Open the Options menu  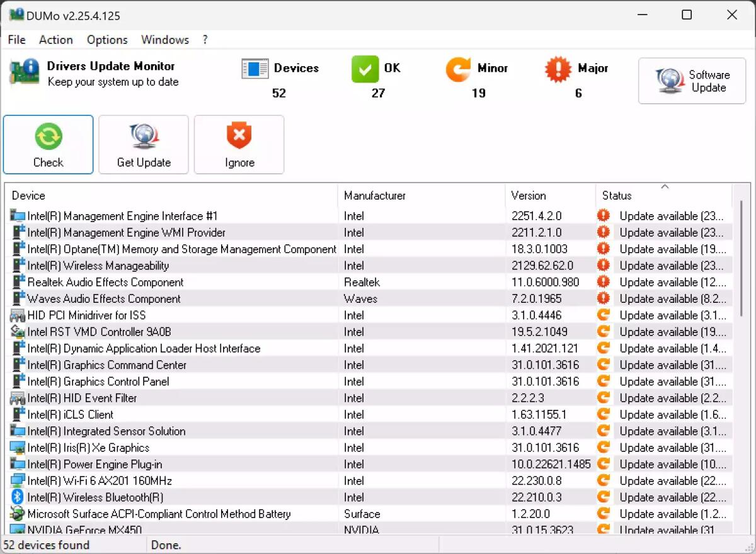point(106,40)
